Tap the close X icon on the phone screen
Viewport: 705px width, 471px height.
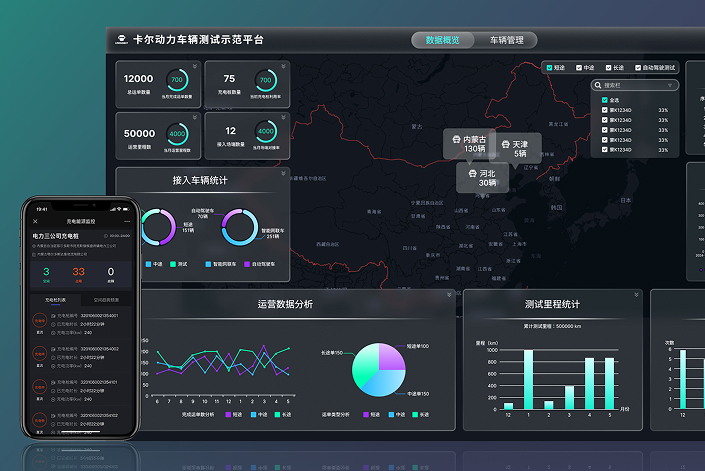point(35,220)
